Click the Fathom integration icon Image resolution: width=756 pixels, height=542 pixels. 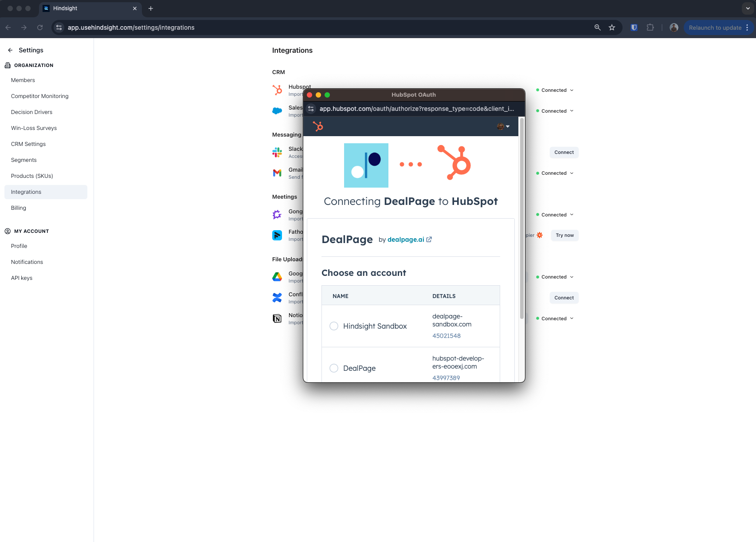tap(277, 235)
